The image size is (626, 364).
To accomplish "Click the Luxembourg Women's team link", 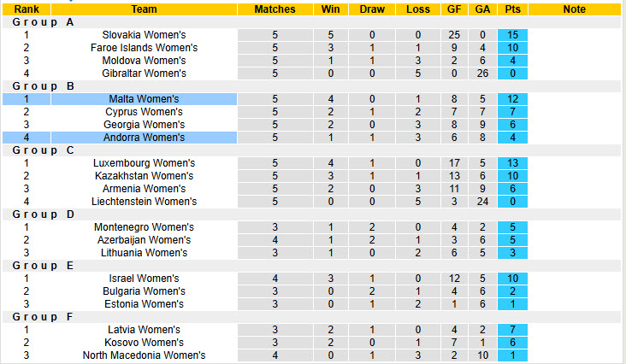I will point(145,163).
